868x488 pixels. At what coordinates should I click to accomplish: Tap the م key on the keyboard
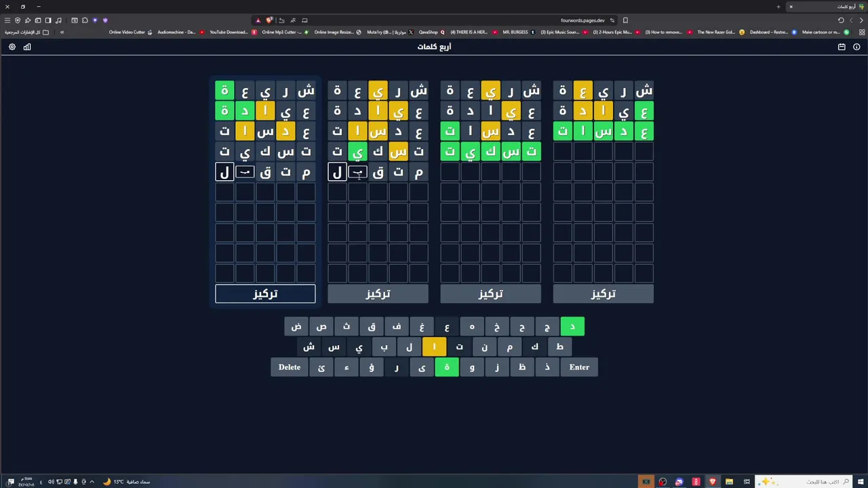[x=509, y=347]
